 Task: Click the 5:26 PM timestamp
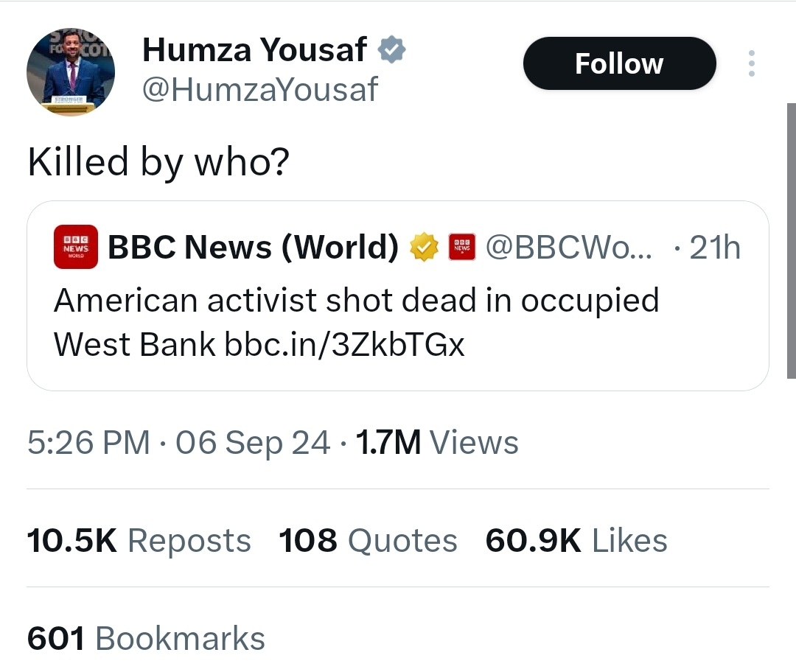88,443
